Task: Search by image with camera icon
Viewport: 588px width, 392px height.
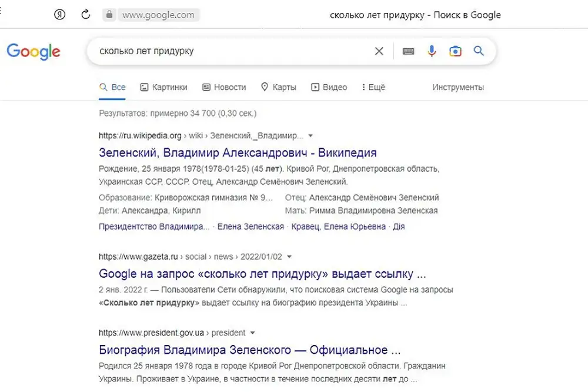Action: point(455,51)
